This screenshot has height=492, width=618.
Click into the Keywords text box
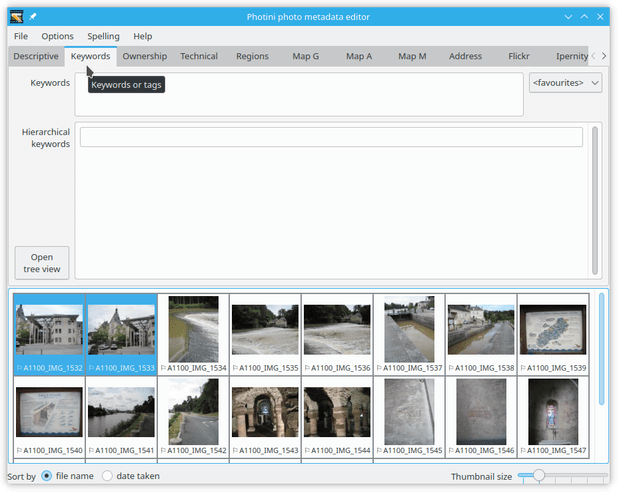299,94
